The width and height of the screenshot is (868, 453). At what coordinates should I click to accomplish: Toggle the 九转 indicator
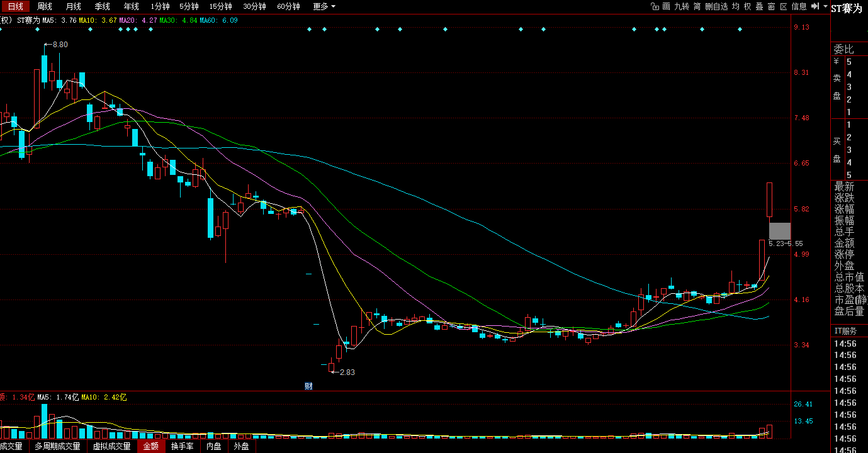click(682, 6)
